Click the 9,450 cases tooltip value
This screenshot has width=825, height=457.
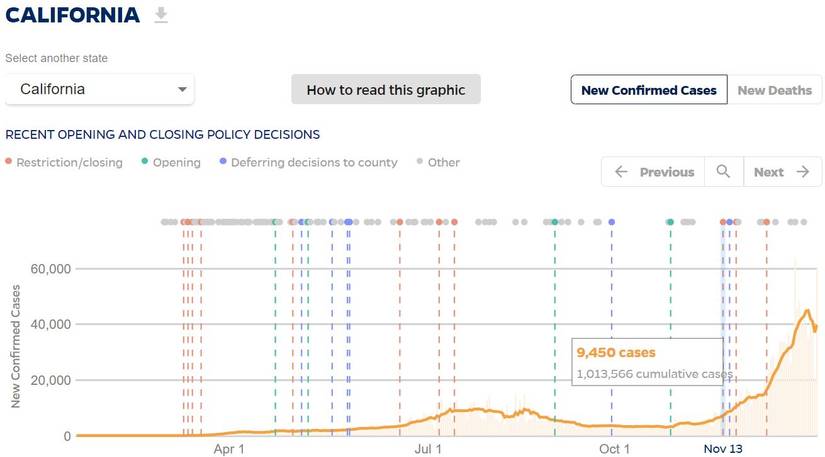pos(616,352)
